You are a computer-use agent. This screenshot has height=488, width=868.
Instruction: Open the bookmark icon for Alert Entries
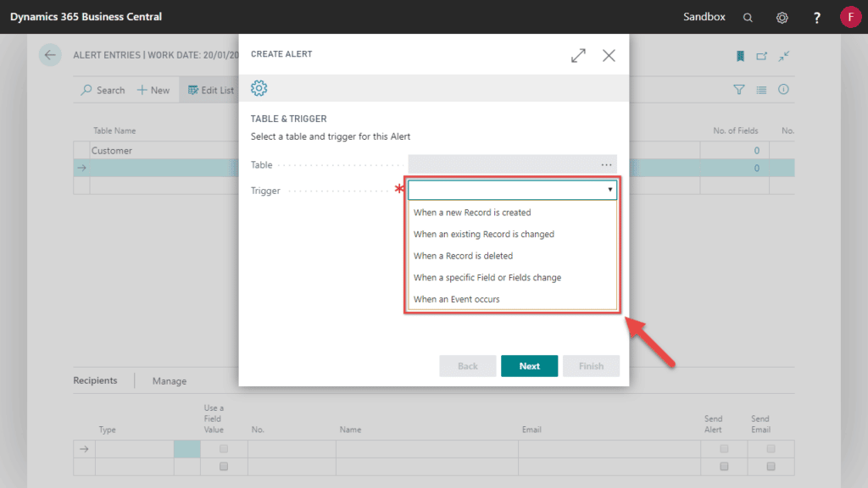tap(739, 56)
